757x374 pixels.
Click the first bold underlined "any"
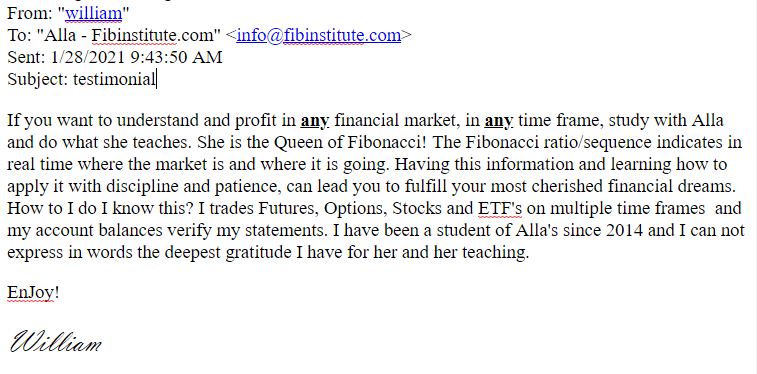tap(315, 121)
